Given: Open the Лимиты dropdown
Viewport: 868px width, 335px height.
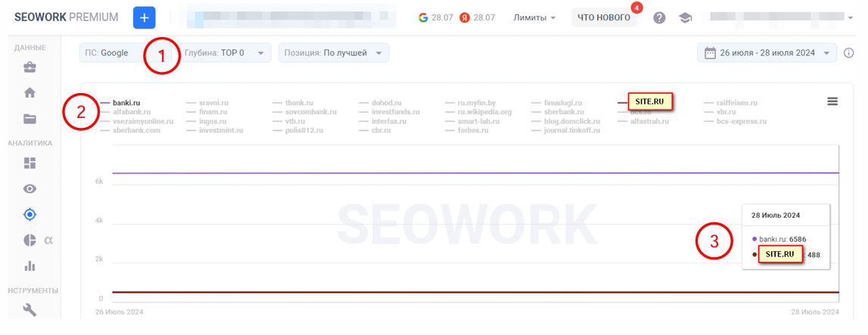Looking at the screenshot, I should 534,17.
